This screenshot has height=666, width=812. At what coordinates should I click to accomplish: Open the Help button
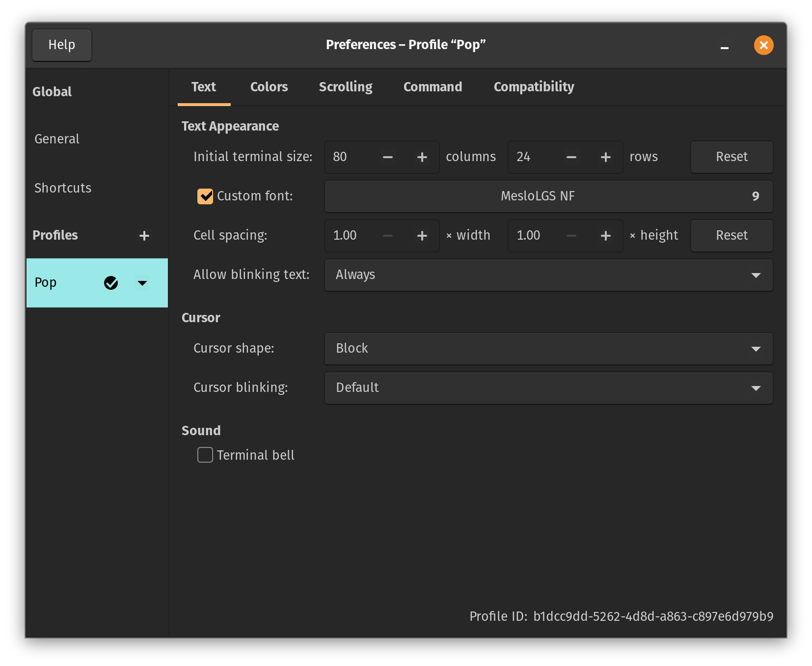(62, 45)
